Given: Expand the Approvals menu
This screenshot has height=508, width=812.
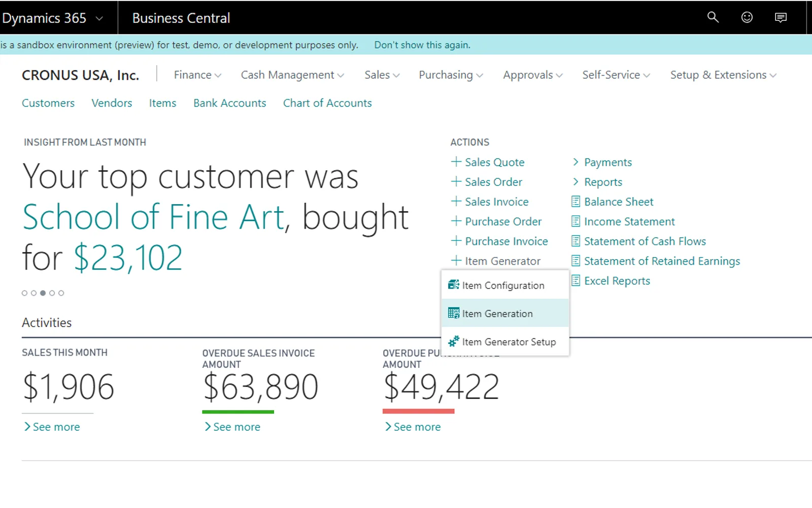Looking at the screenshot, I should coord(533,75).
